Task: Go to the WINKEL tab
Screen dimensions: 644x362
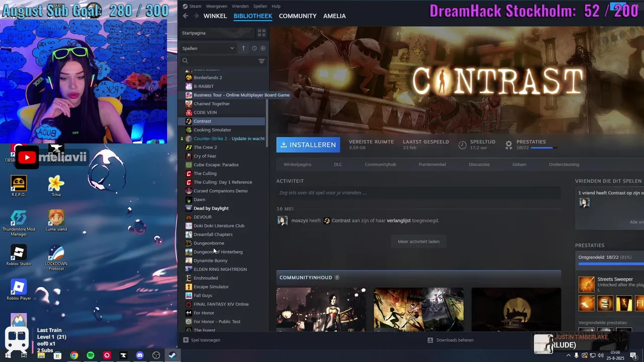Action: point(215,16)
